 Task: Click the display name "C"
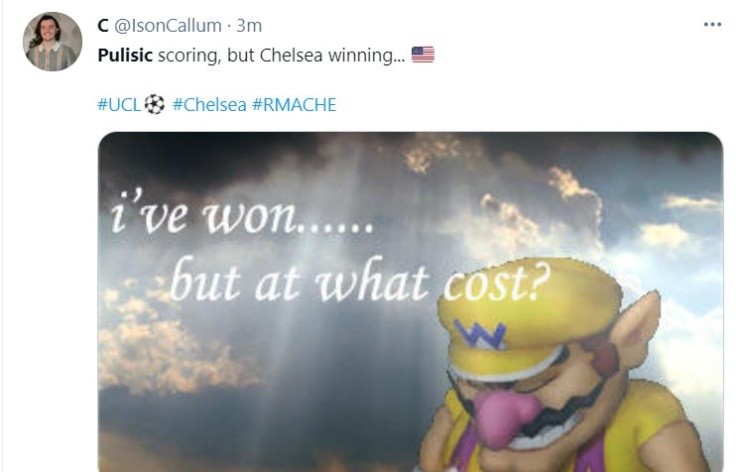pyautogui.click(x=102, y=25)
